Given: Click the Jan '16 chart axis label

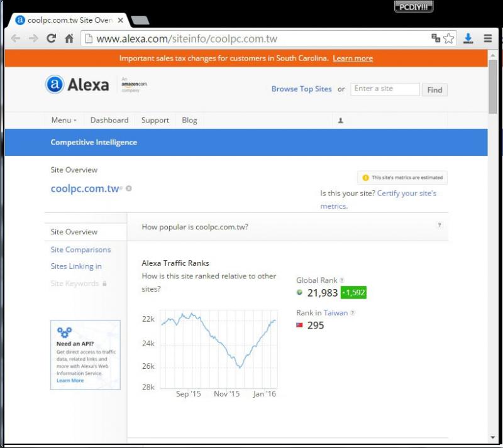Looking at the screenshot, I should pos(264,394).
